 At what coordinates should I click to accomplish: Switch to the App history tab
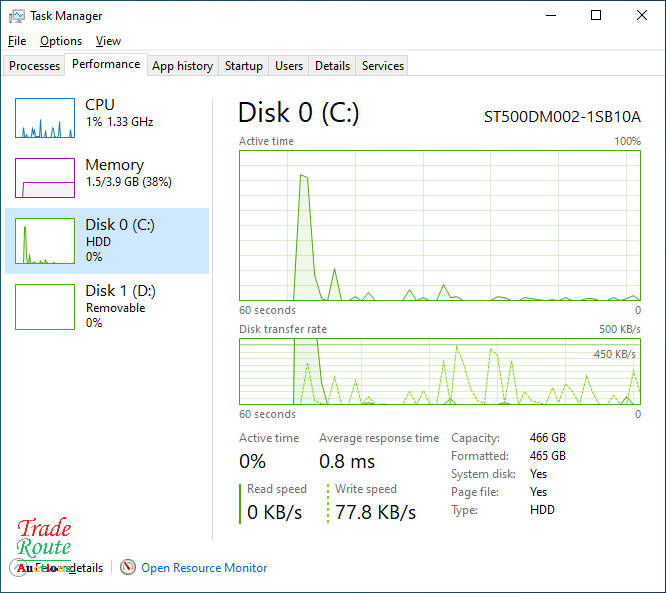pyautogui.click(x=182, y=66)
